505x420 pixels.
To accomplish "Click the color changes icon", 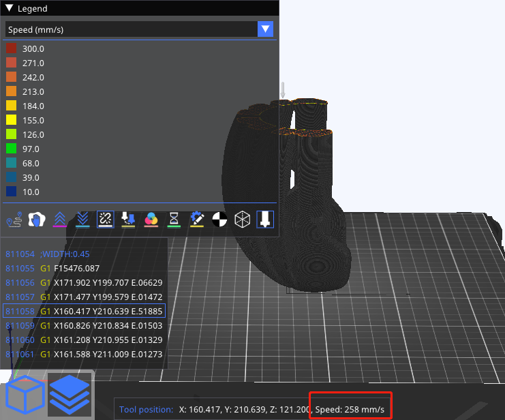I will pyautogui.click(x=151, y=219).
